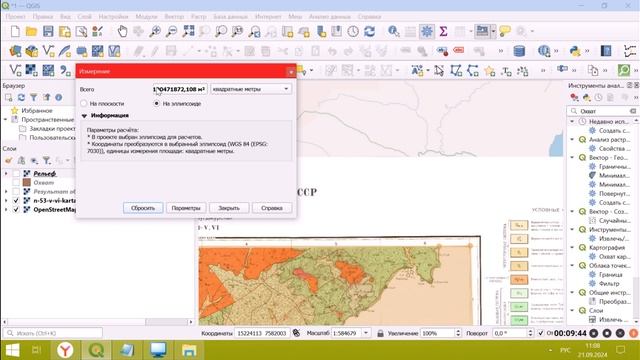The width and height of the screenshot is (640, 360).
Task: Click the total area value field
Action: (180, 89)
